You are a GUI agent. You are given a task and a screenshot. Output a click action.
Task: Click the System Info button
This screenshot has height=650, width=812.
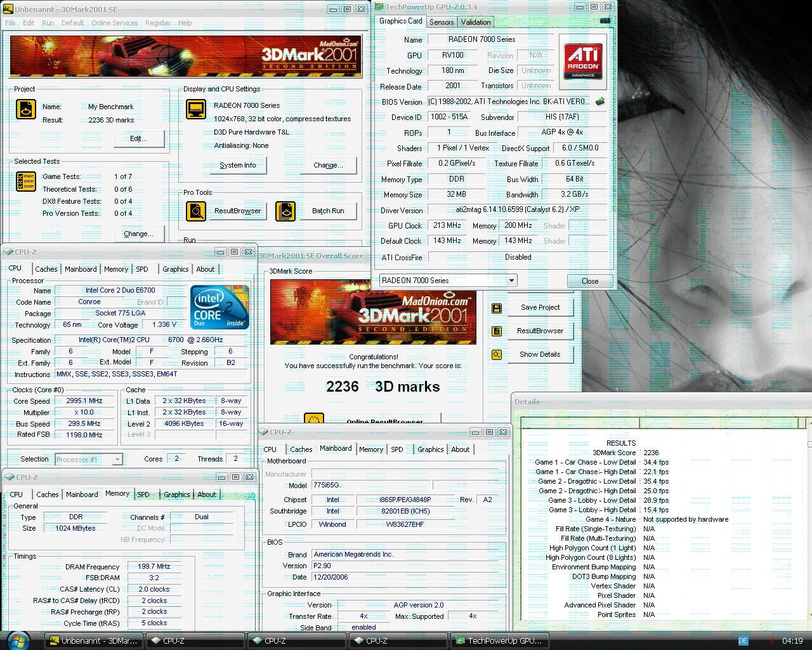(x=238, y=165)
